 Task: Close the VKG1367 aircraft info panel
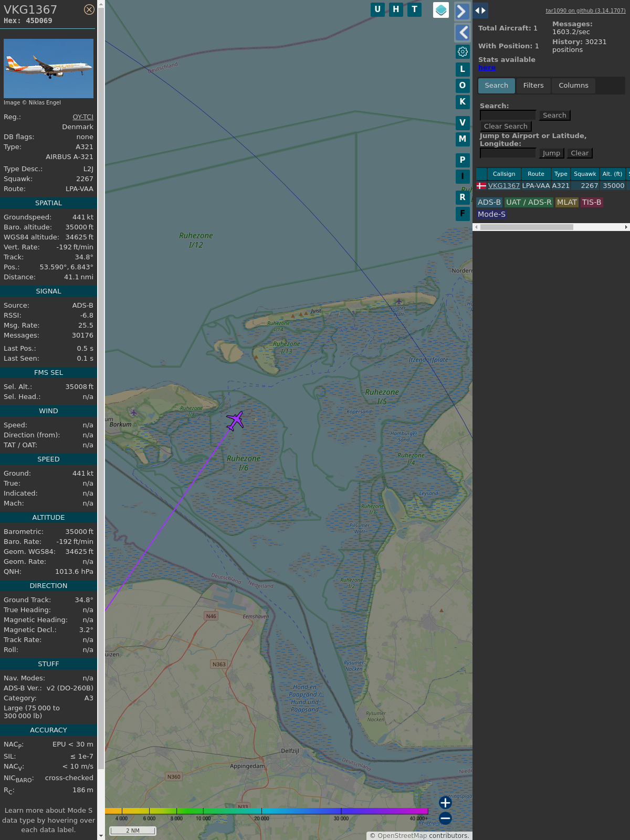[x=89, y=9]
